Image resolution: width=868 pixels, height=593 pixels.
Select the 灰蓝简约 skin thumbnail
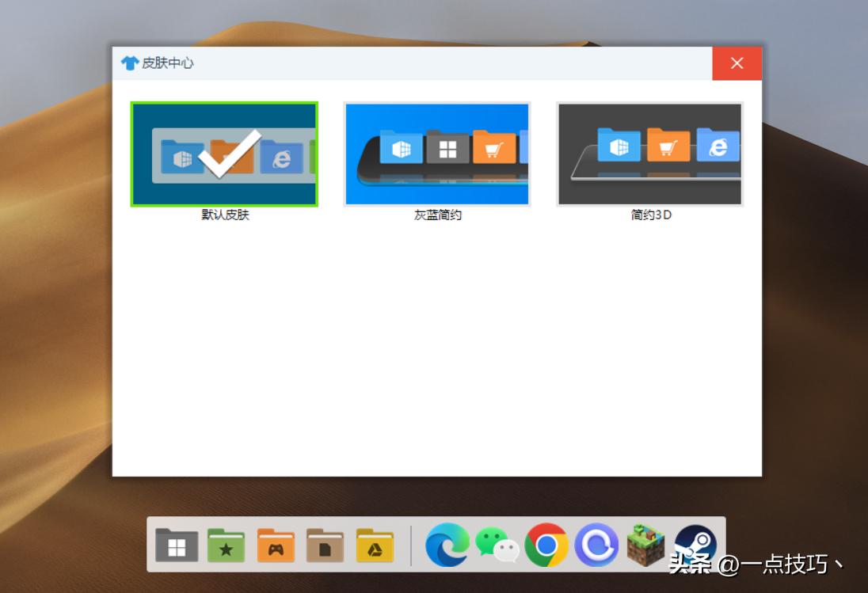pos(437,154)
